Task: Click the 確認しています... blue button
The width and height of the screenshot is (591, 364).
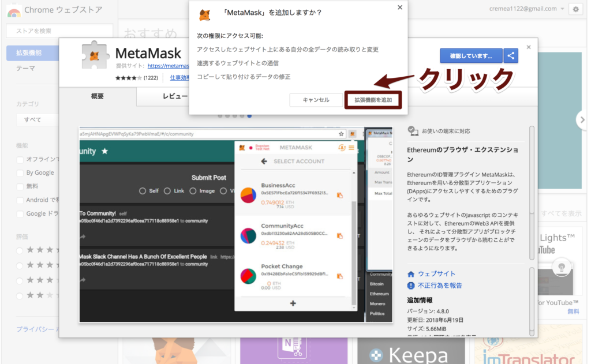Action: tap(471, 56)
